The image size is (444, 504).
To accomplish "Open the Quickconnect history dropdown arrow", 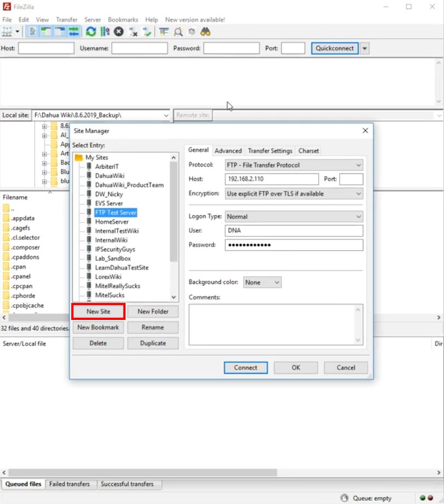I will pyautogui.click(x=365, y=48).
